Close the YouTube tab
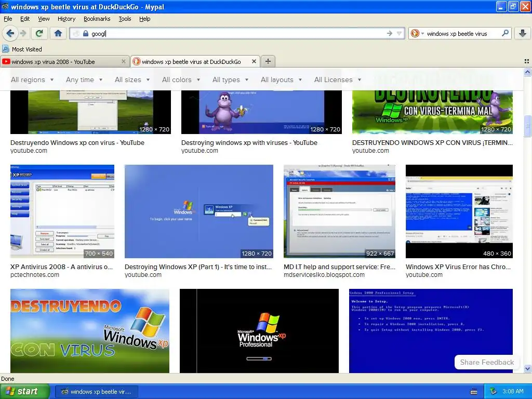The height and width of the screenshot is (399, 532). (124, 61)
